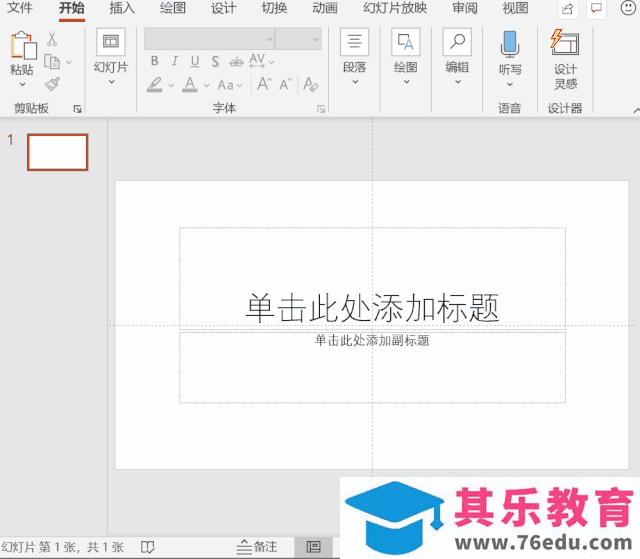640x559 pixels.
Task: Switch to the 绘图 ribbon tab
Action: point(173,8)
